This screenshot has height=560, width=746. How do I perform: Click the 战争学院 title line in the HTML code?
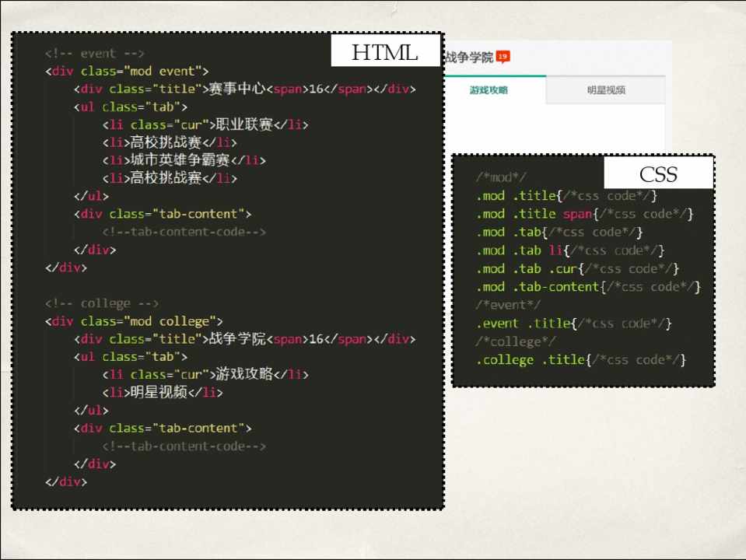click(245, 339)
